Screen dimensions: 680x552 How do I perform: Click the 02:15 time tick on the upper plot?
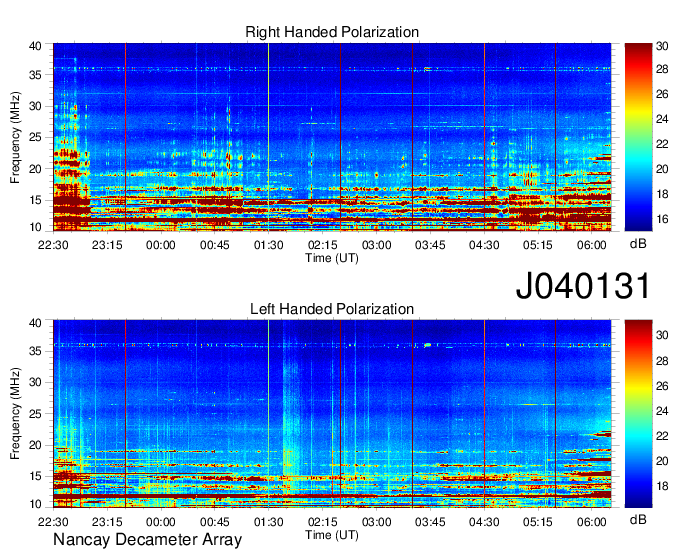322,245
